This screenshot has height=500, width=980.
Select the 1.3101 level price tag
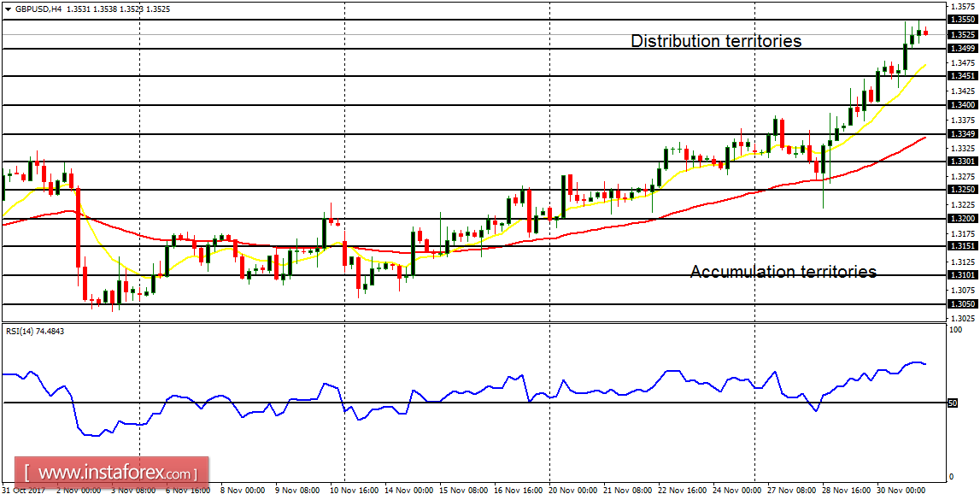(x=963, y=275)
